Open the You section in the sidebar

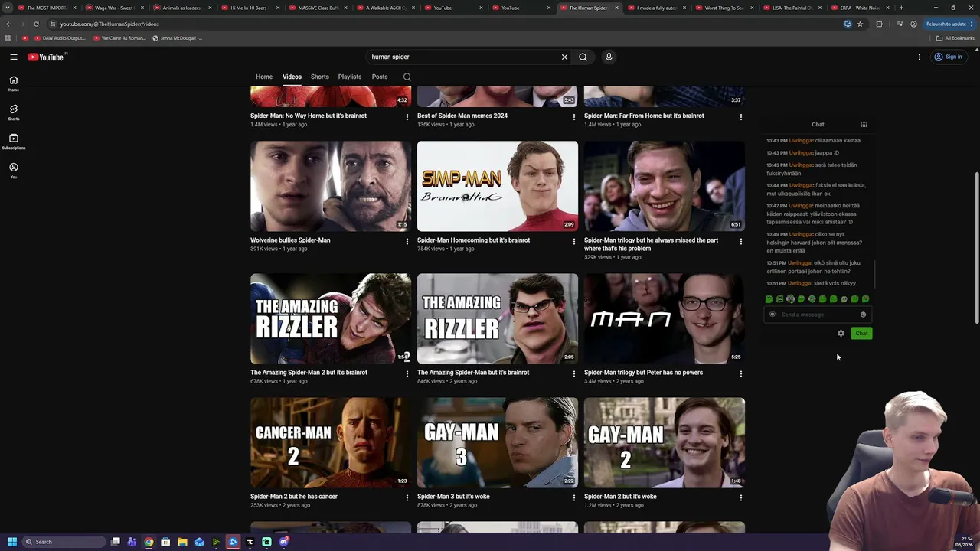tap(14, 171)
